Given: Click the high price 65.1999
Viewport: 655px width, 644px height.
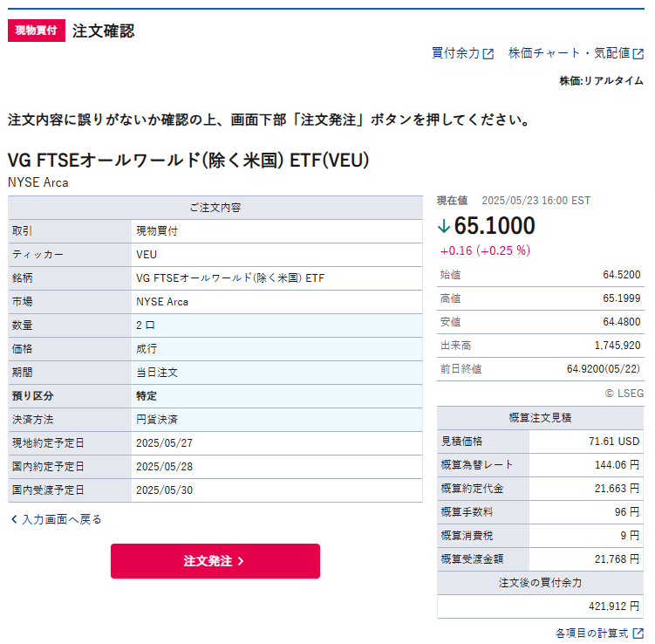Looking at the screenshot, I should pyautogui.click(x=622, y=298).
